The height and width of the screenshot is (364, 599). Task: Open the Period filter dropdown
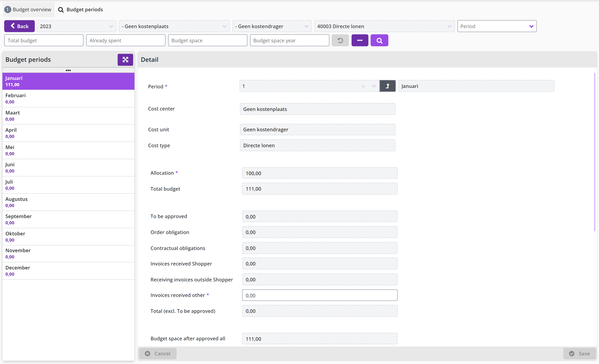tap(497, 26)
